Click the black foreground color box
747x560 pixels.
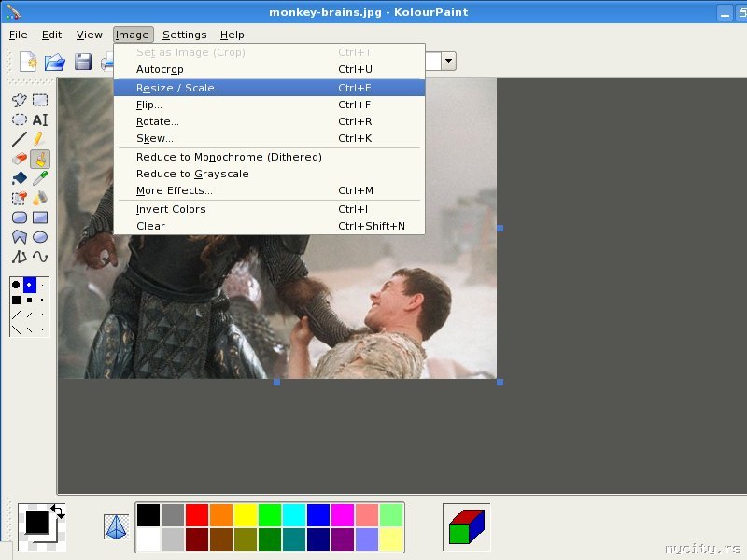(x=36, y=523)
